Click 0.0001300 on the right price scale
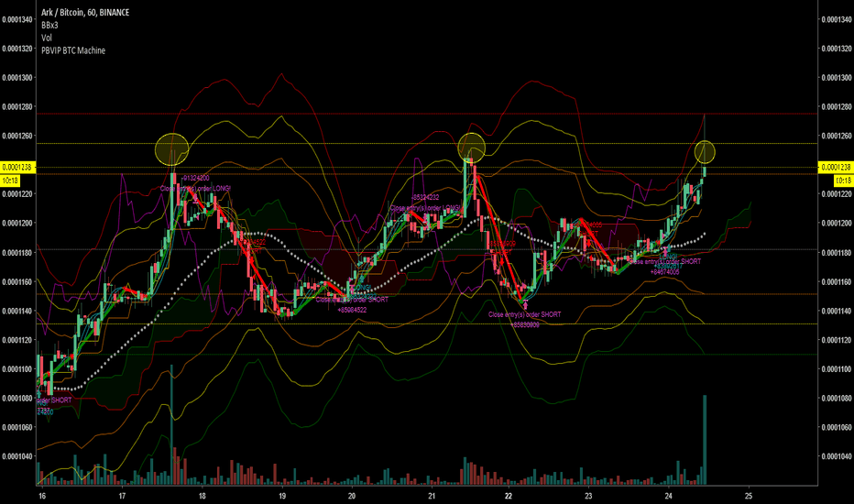Screen dimensions: 854x504 pyautogui.click(x=837, y=78)
